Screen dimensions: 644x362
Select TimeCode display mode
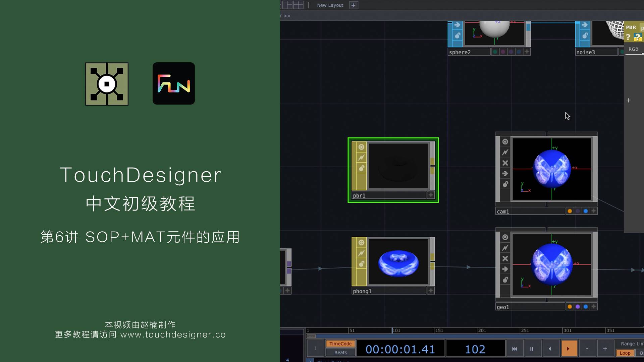tap(340, 344)
